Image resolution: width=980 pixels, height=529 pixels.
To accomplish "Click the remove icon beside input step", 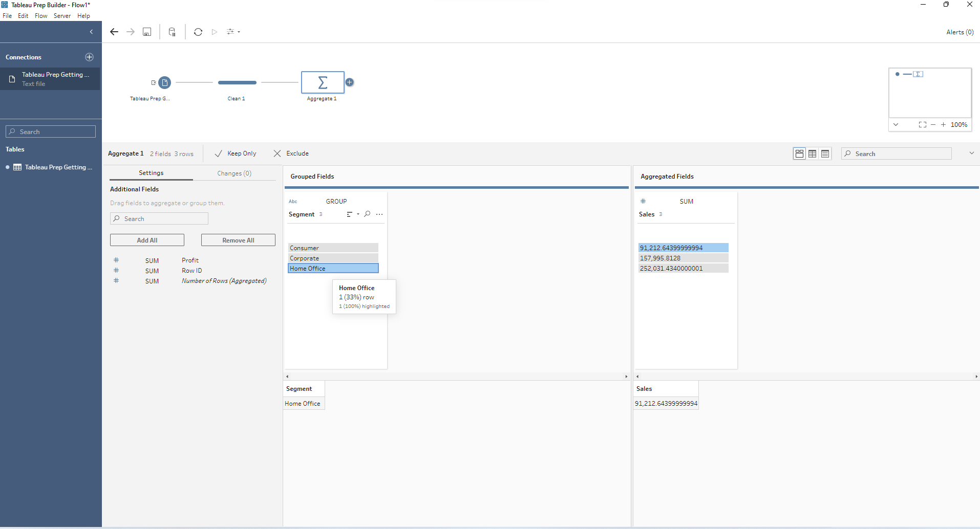I will click(x=154, y=82).
